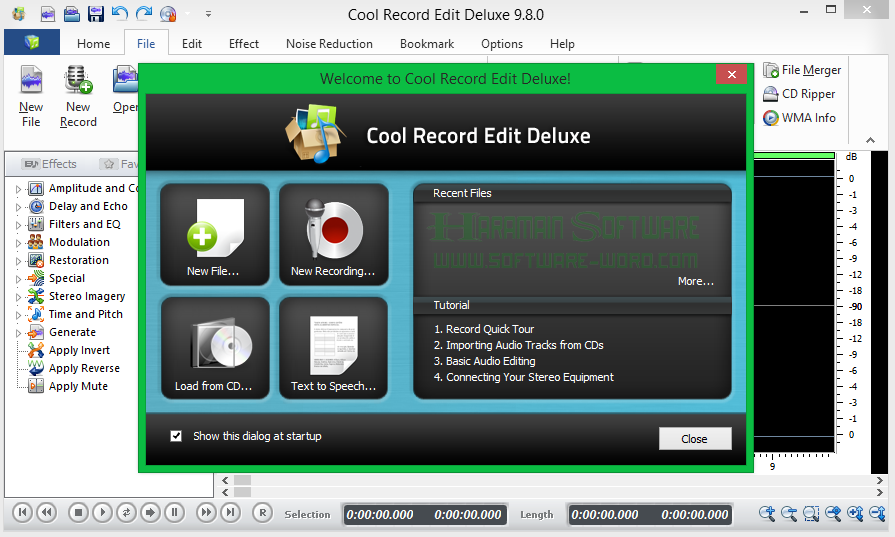Click the New File welcome tile
The width and height of the screenshot is (895, 537).
pyautogui.click(x=215, y=235)
